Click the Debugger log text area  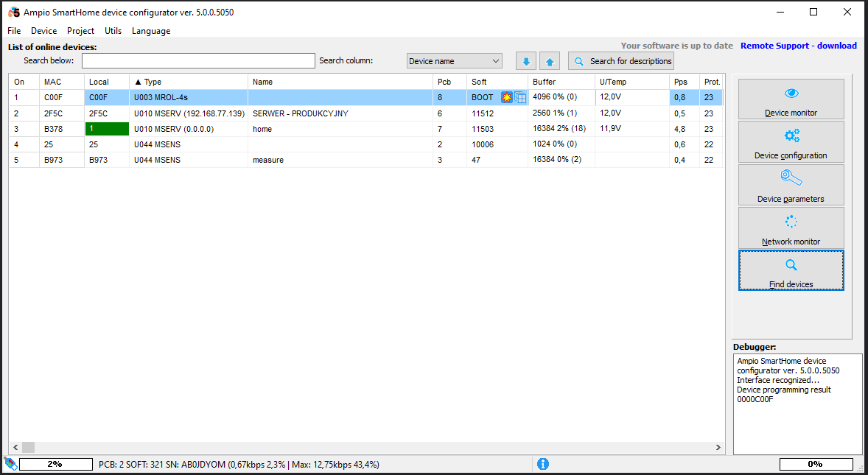[798, 404]
